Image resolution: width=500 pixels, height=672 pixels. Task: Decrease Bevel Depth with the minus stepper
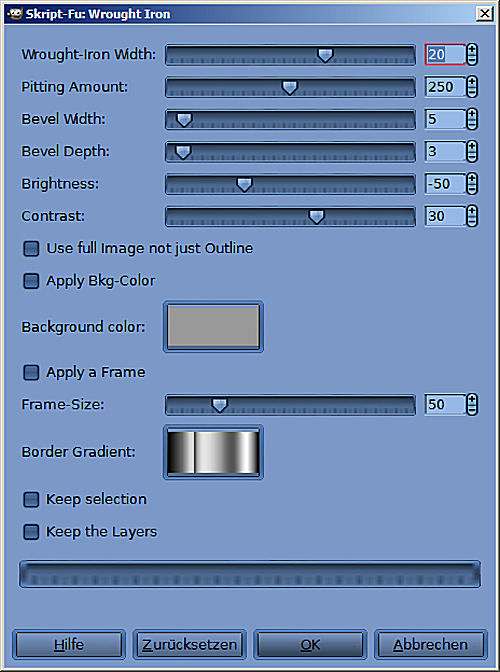[x=472, y=157]
